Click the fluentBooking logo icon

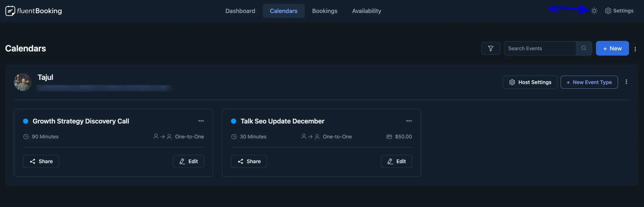click(10, 11)
